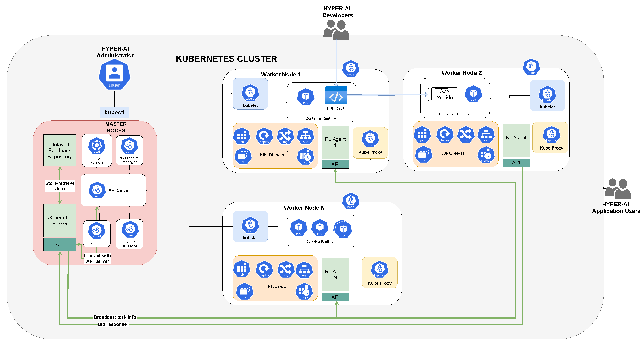The width and height of the screenshot is (644, 345).
Task: Click the API Server text label
Action: (x=119, y=190)
